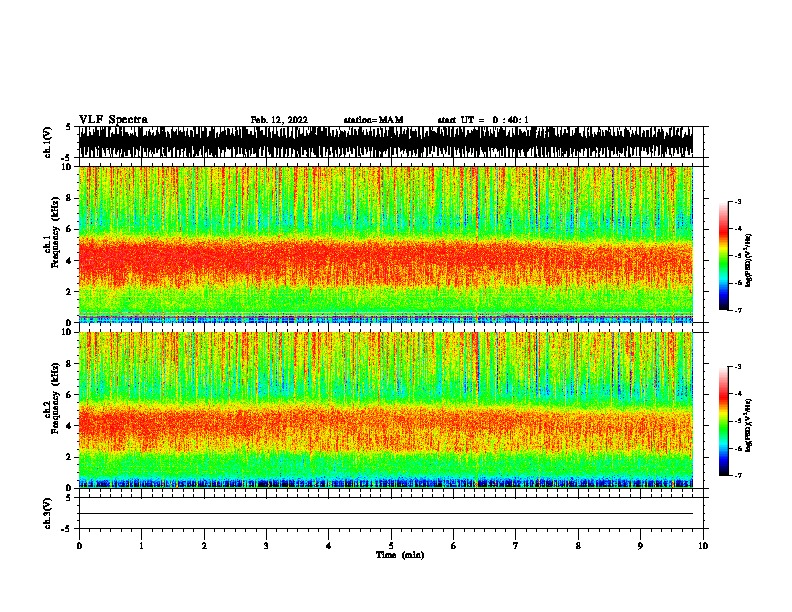Click the 'ch.1(V)' axis label
This screenshot has height=612, width=792.
coord(47,142)
